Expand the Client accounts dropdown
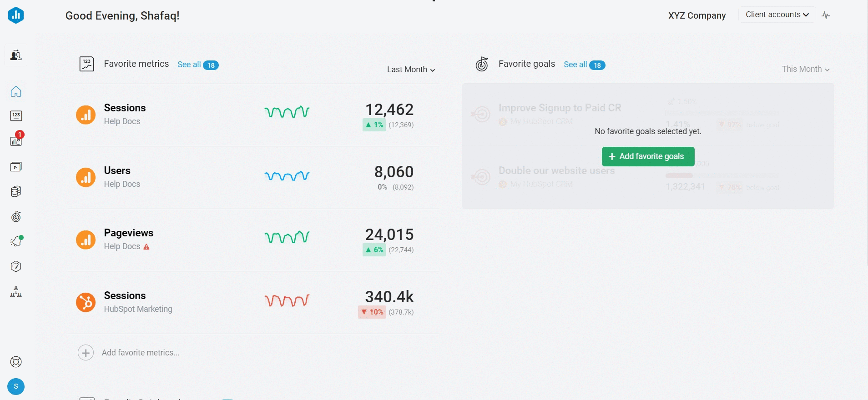 (x=777, y=15)
